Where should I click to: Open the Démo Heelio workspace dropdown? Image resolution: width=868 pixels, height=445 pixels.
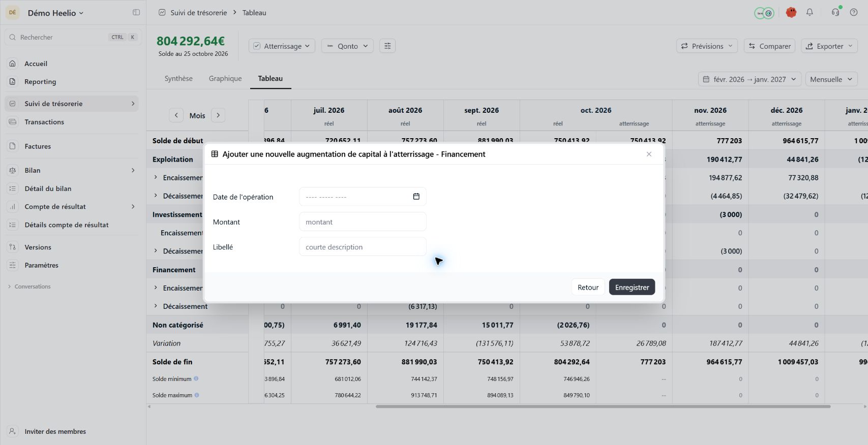(55, 13)
